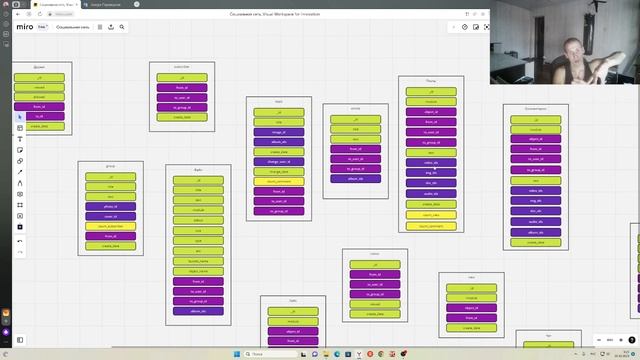Click the miro logo
Screen dimensions: 640x360
click(x=25, y=27)
